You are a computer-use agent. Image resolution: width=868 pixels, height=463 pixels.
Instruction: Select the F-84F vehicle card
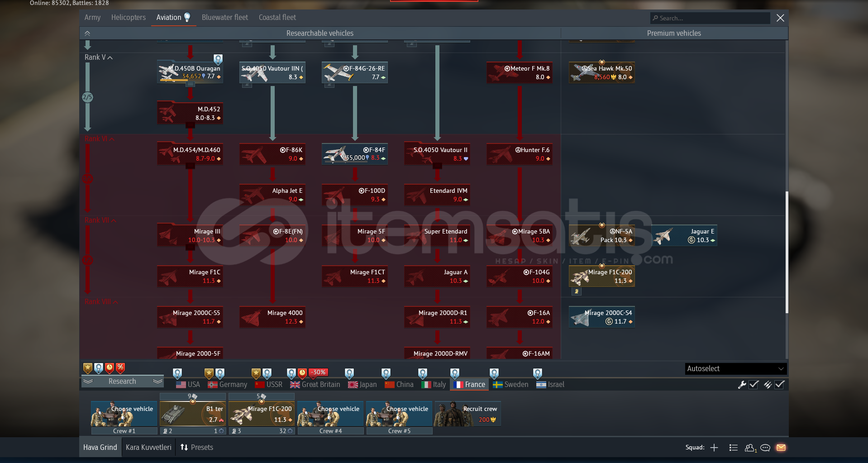pos(355,154)
